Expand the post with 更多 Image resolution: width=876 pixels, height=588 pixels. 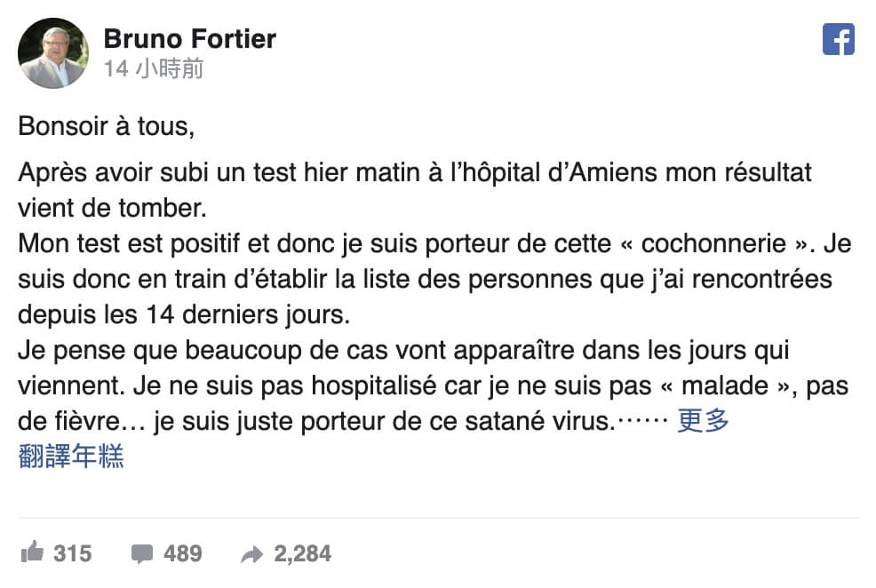point(704,420)
